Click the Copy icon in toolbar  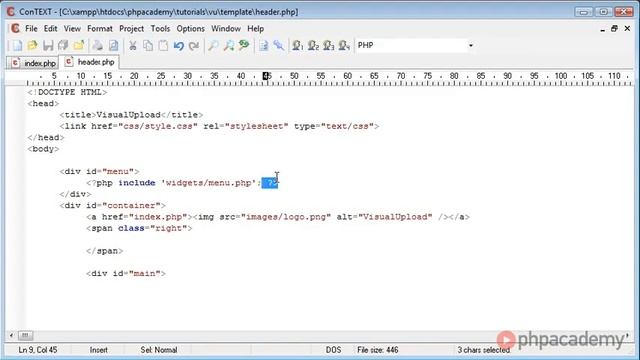coord(148,45)
